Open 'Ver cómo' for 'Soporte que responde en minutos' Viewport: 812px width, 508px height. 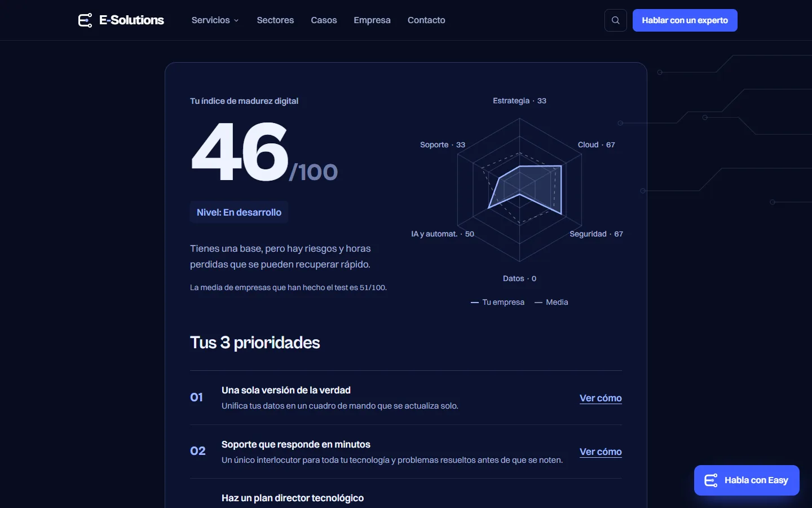point(601,452)
